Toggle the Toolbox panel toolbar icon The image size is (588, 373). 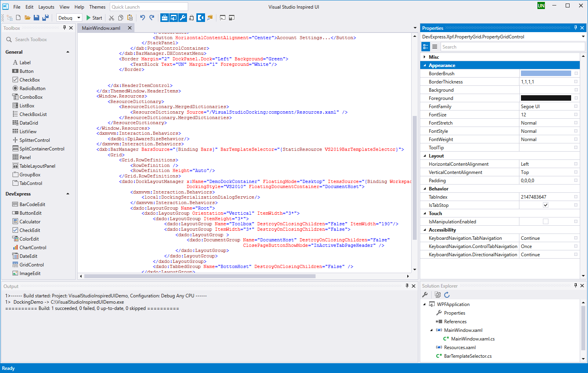[x=165, y=18]
